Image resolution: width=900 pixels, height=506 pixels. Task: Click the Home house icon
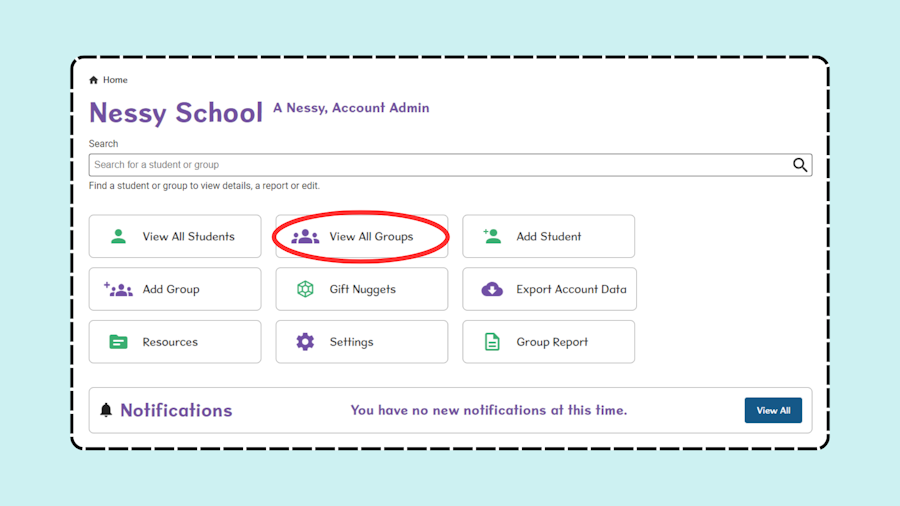click(94, 80)
